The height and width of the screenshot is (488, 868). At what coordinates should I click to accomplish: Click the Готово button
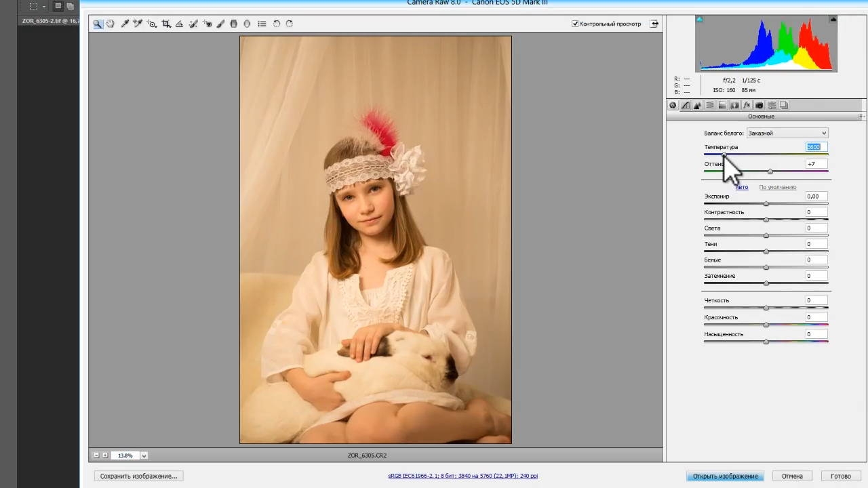(841, 476)
